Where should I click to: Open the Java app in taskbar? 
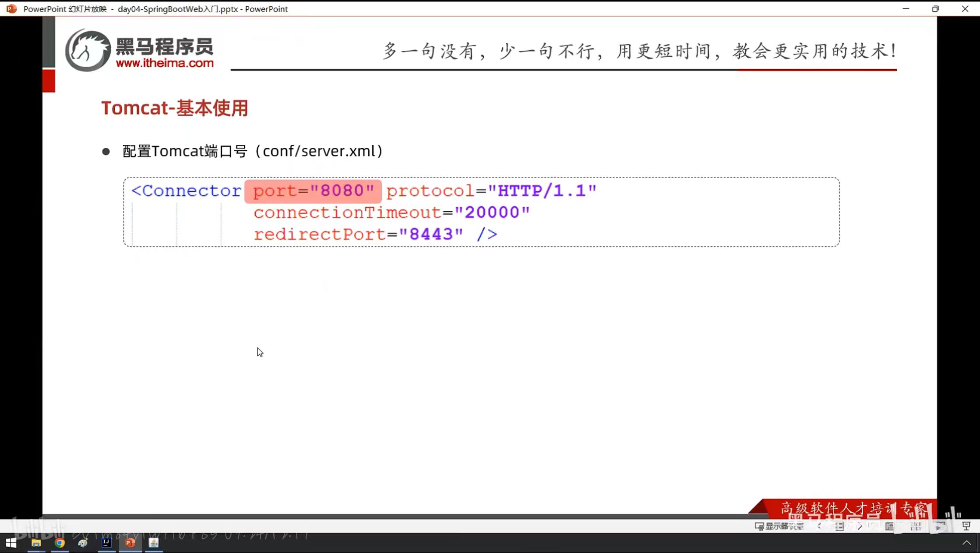click(154, 543)
